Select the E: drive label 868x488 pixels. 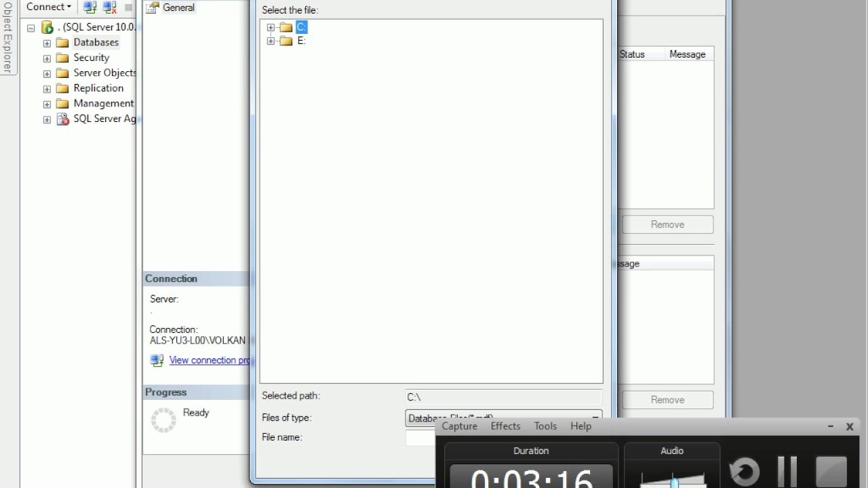302,41
